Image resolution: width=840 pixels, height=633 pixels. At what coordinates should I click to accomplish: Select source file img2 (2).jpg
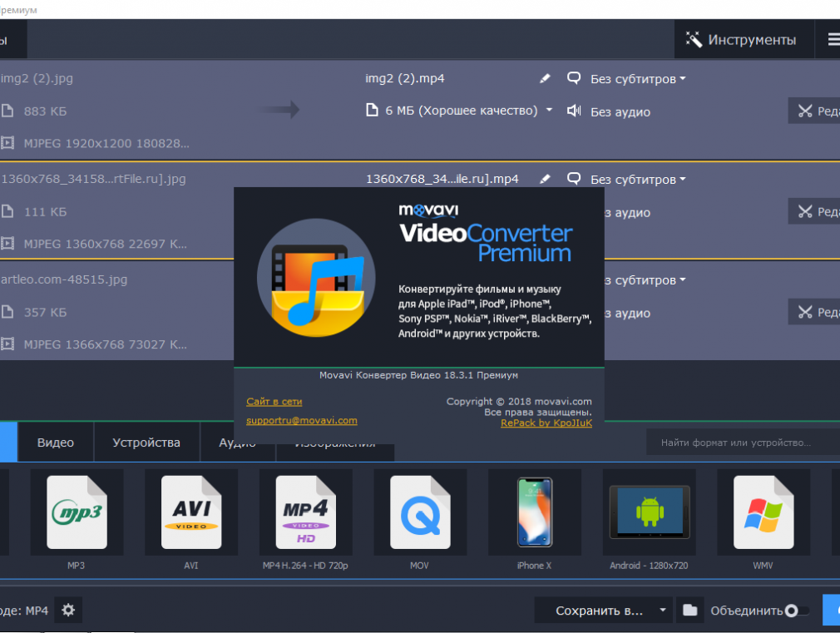tap(37, 78)
